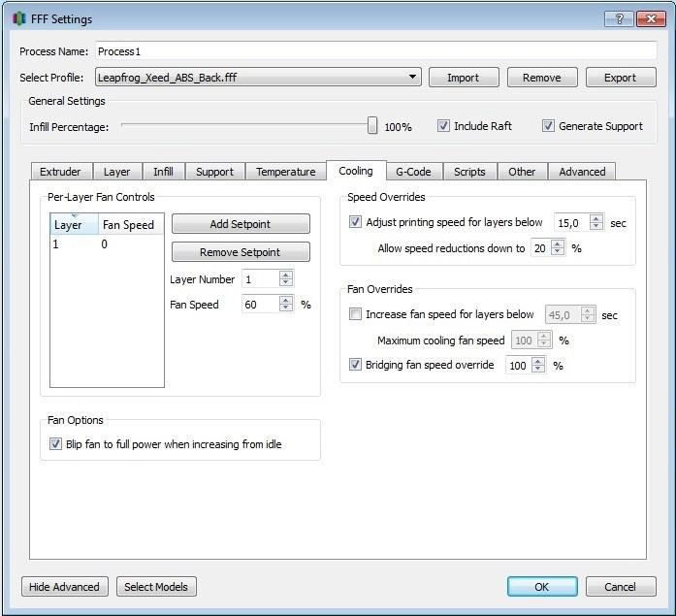
Task: Click Hide Advanced button
Action: pos(65,587)
